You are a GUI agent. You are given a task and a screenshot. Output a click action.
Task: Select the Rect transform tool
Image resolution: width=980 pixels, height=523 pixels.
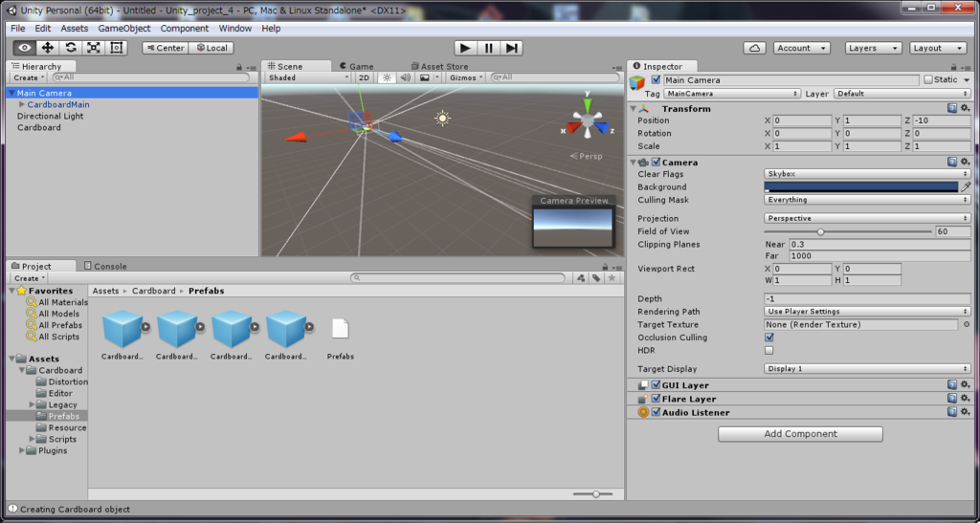click(116, 48)
